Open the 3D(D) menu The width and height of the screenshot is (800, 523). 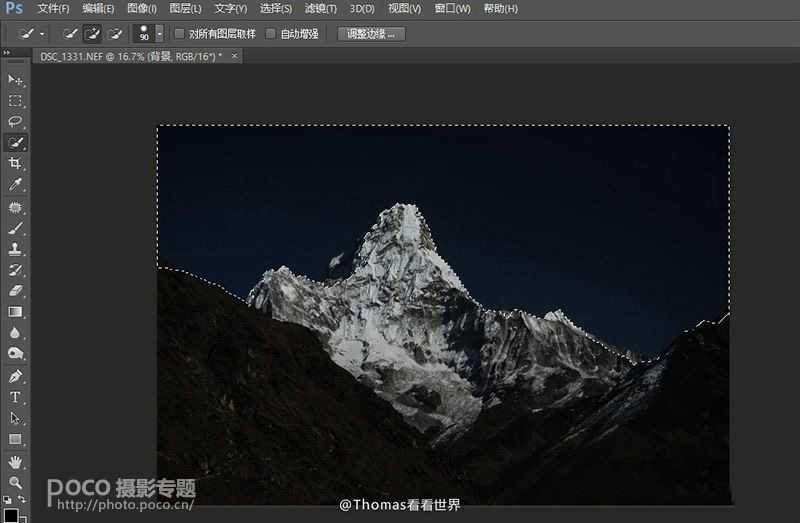pos(362,8)
